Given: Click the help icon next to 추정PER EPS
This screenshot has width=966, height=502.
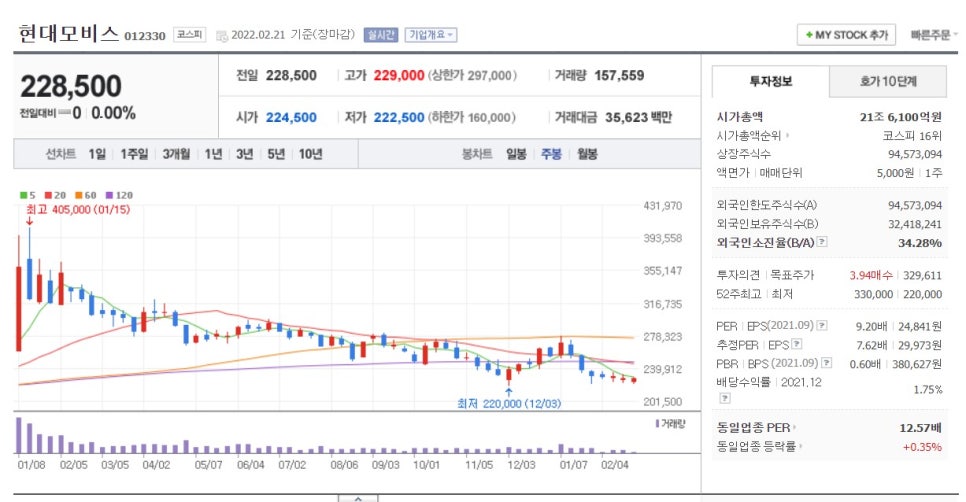Looking at the screenshot, I should coord(797,344).
